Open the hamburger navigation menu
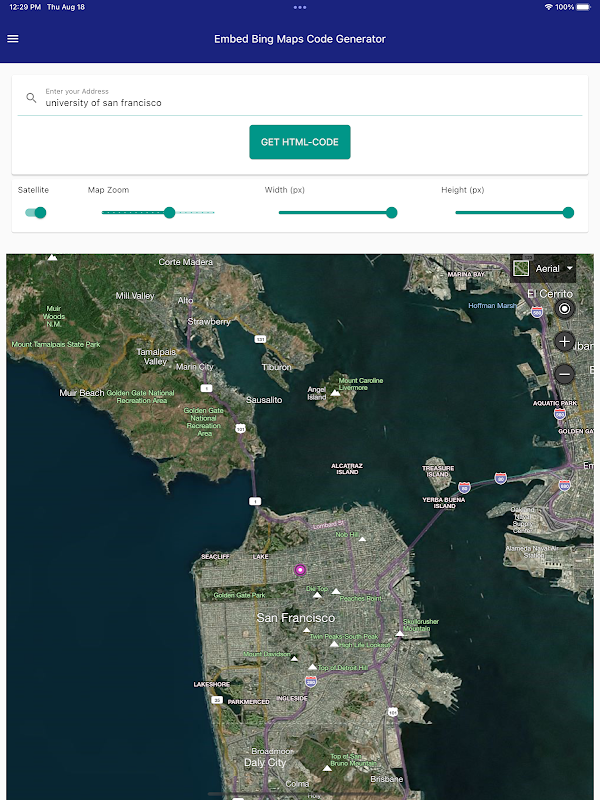Image resolution: width=600 pixels, height=800 pixels. (13, 39)
